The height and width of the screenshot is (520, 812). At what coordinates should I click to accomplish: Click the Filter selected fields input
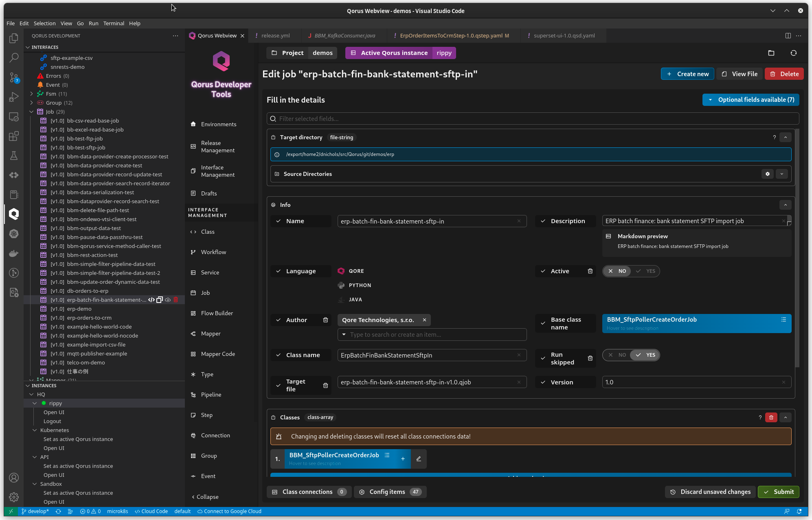click(533, 119)
